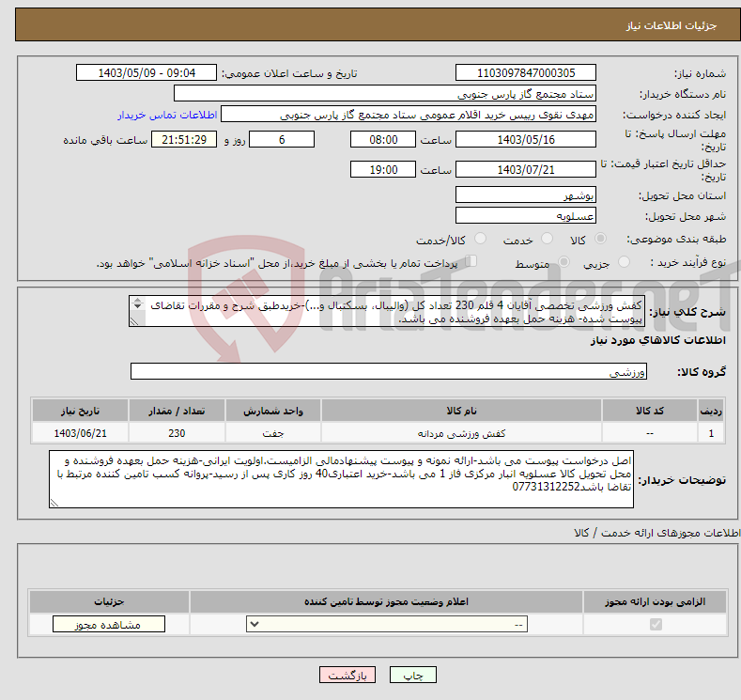This screenshot has height=700, width=741.
Task: Select the خدمت radio button
Action: tap(547, 239)
